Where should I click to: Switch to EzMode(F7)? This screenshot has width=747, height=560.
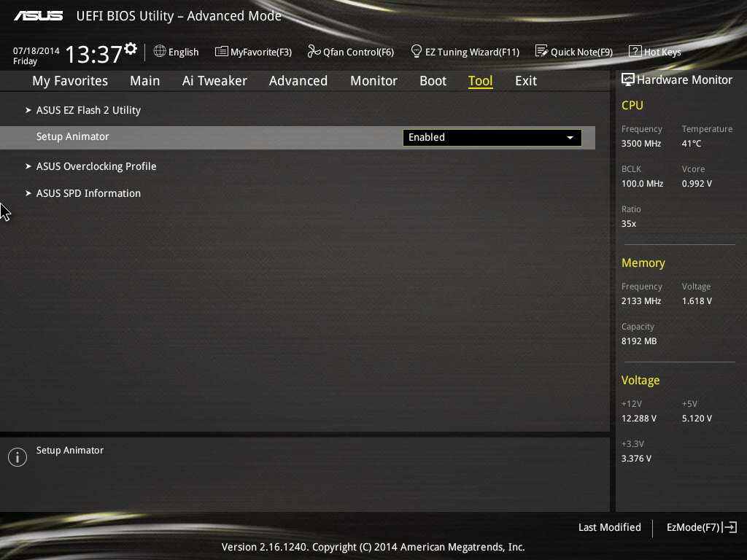[693, 527]
